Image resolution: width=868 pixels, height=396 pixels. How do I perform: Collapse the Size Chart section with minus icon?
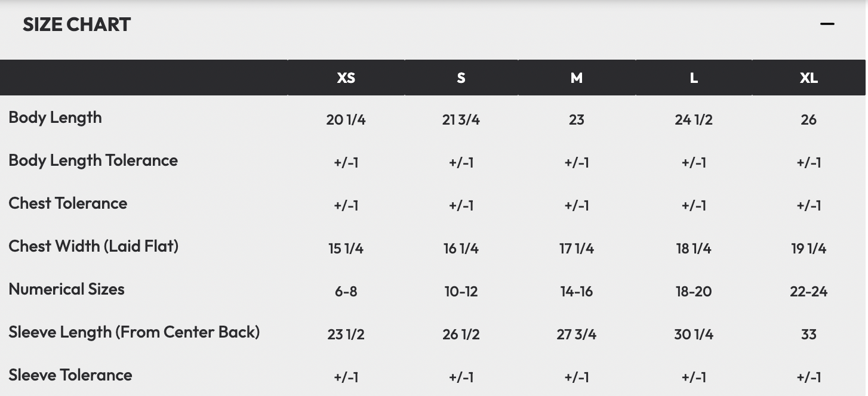tap(827, 24)
